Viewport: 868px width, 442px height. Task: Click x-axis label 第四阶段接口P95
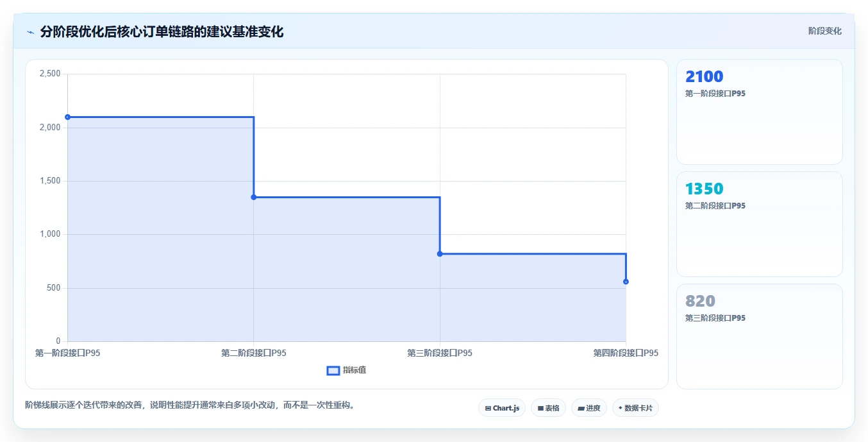pos(626,353)
